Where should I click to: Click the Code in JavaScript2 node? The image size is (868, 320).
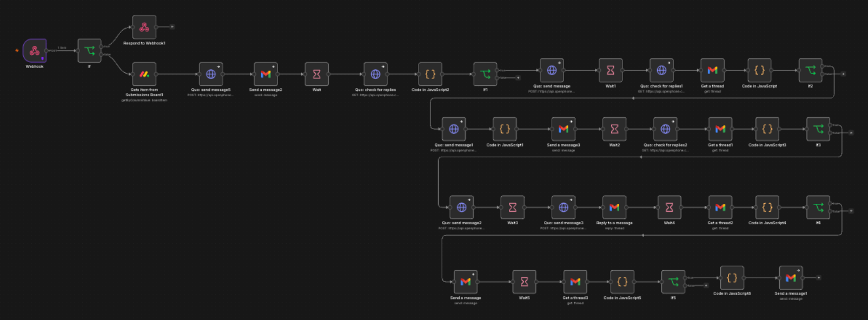430,74
